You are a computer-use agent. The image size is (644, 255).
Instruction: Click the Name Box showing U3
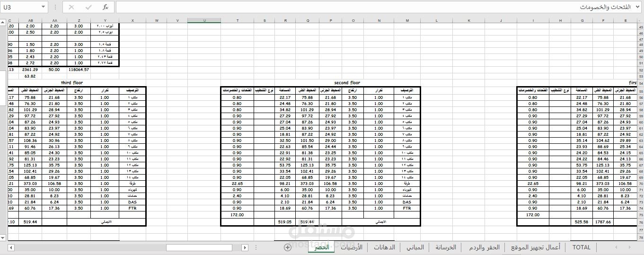click(x=20, y=7)
